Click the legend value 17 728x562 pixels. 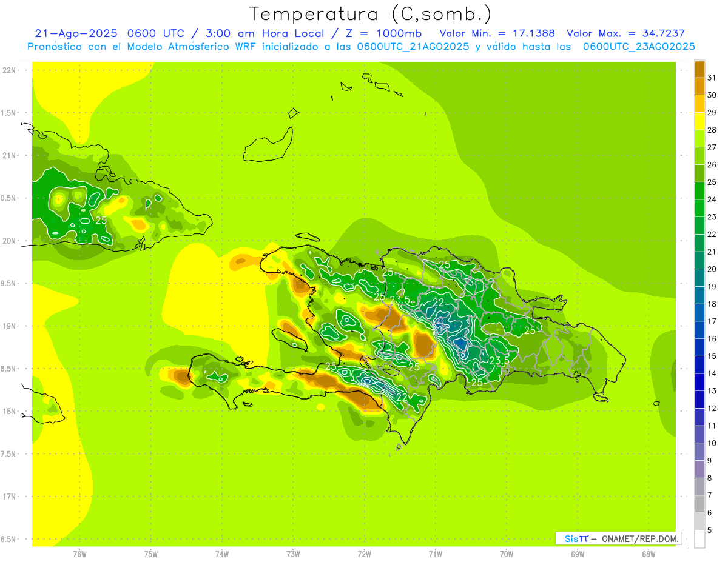tap(712, 321)
